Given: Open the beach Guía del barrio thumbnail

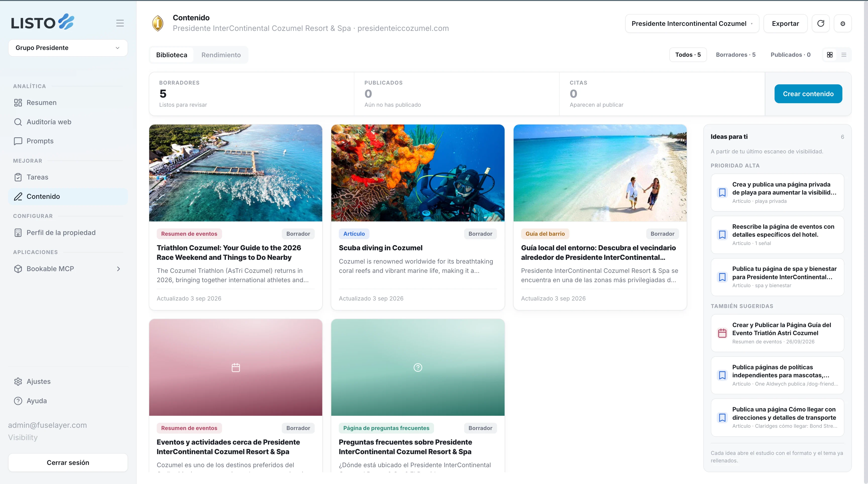Looking at the screenshot, I should (600, 173).
